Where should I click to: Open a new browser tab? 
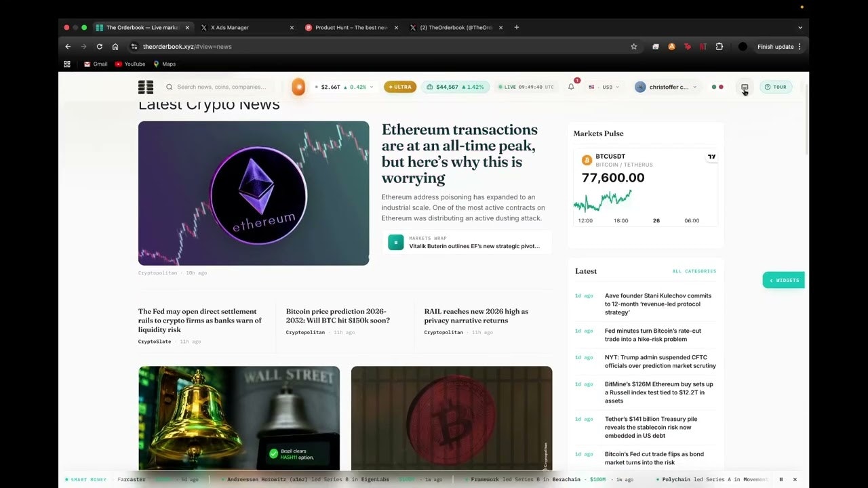517,27
